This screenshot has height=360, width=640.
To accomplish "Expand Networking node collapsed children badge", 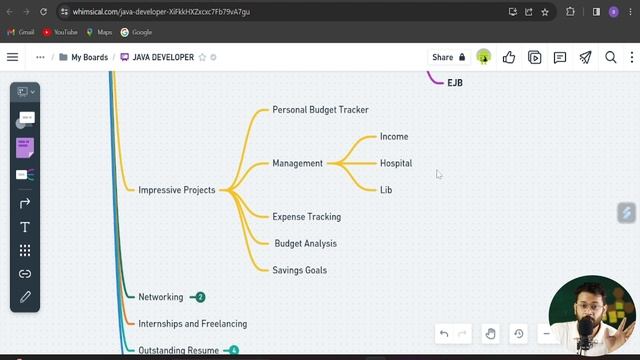I will [x=200, y=297].
